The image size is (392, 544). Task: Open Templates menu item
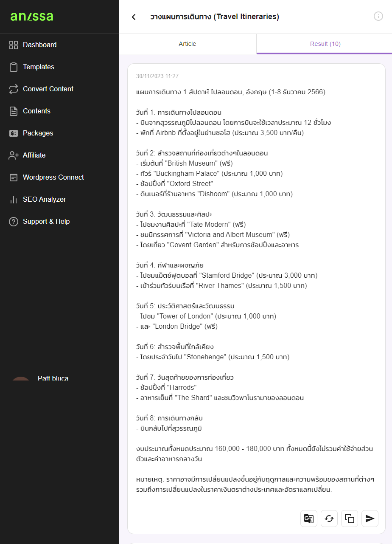pos(59,67)
